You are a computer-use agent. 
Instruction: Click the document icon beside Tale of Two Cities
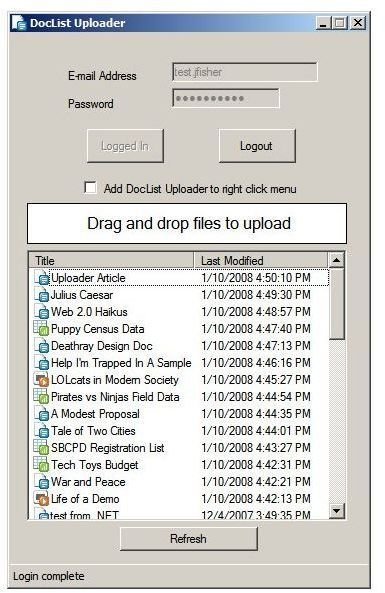coord(42,431)
